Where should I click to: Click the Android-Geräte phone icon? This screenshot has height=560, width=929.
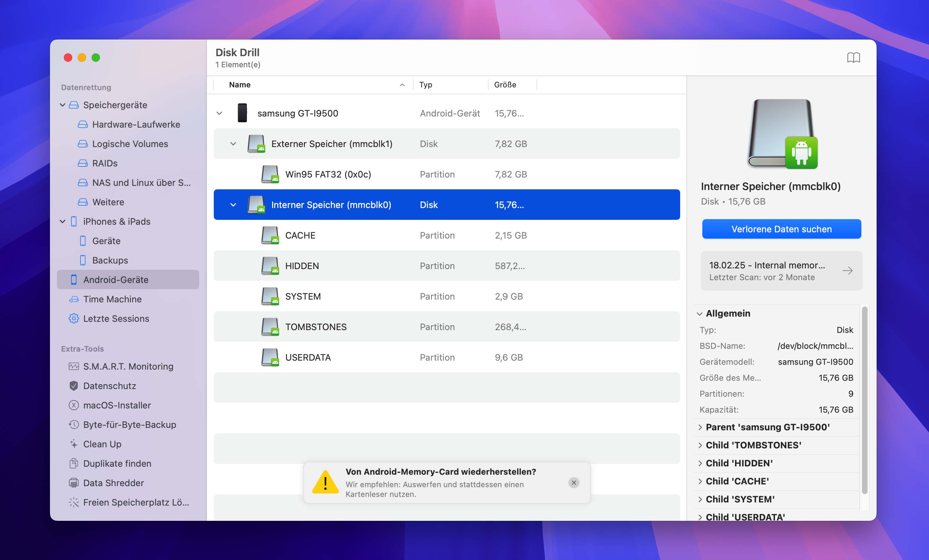74,279
